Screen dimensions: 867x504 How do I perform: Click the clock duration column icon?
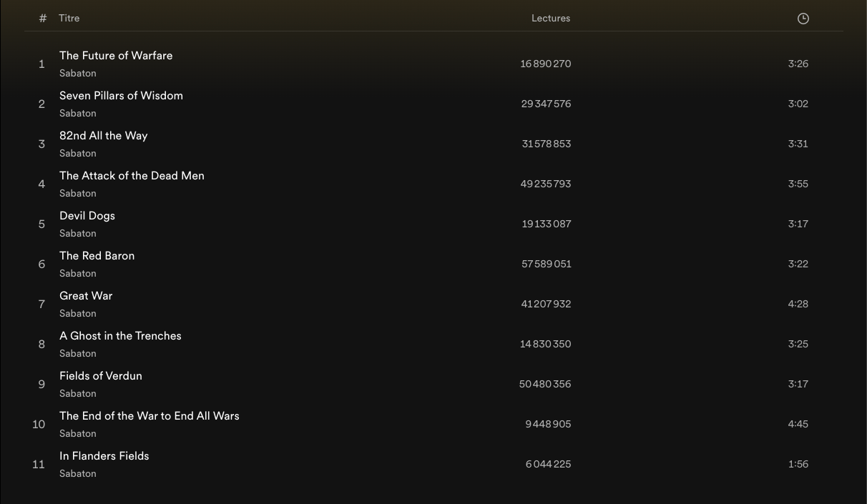click(x=803, y=19)
